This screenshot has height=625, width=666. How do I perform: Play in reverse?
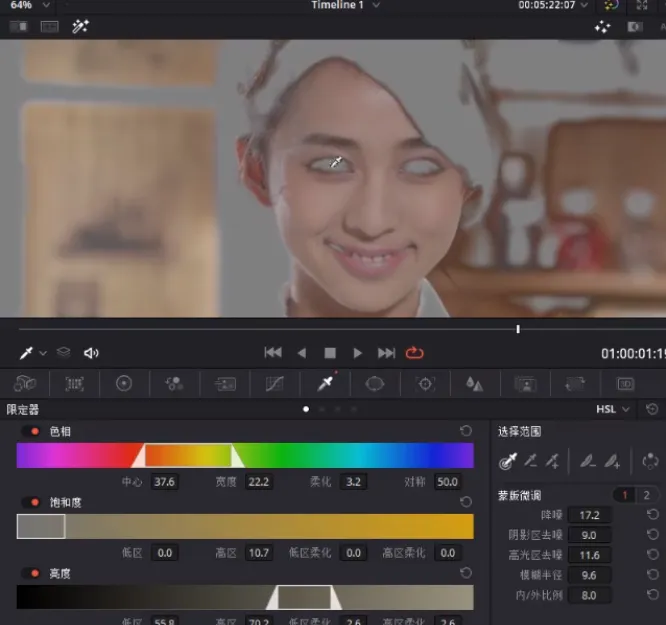point(302,353)
